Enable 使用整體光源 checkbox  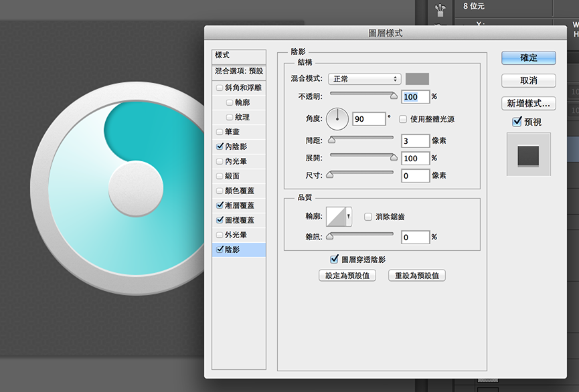pos(403,119)
